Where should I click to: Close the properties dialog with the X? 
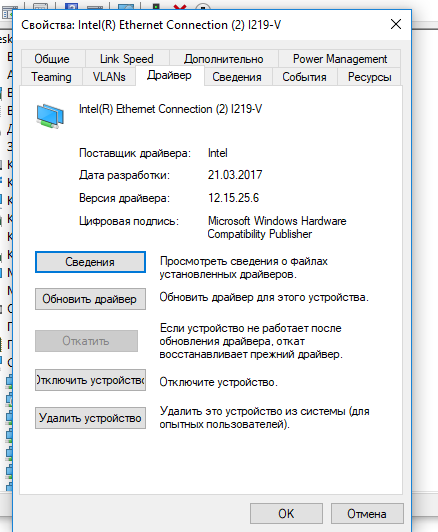pyautogui.click(x=396, y=24)
